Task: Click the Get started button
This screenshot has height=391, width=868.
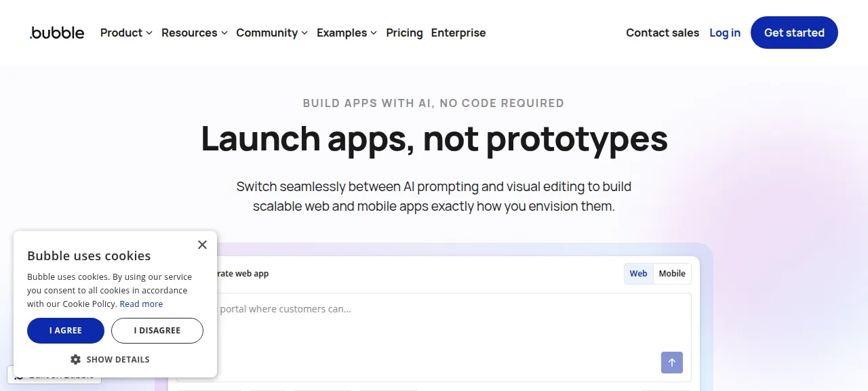Action: pyautogui.click(x=794, y=33)
